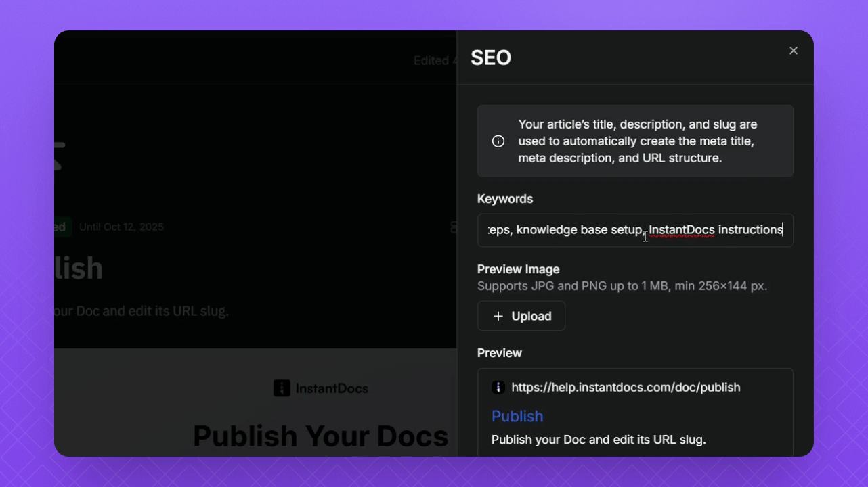Focus the Keywords input field
Image resolution: width=868 pixels, height=487 pixels.
pyautogui.click(x=635, y=230)
